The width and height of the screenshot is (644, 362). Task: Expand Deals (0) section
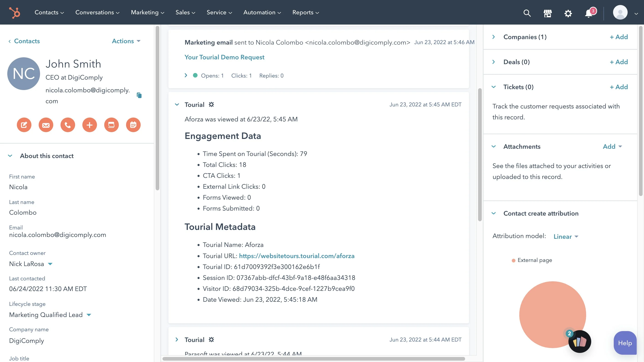[494, 62]
